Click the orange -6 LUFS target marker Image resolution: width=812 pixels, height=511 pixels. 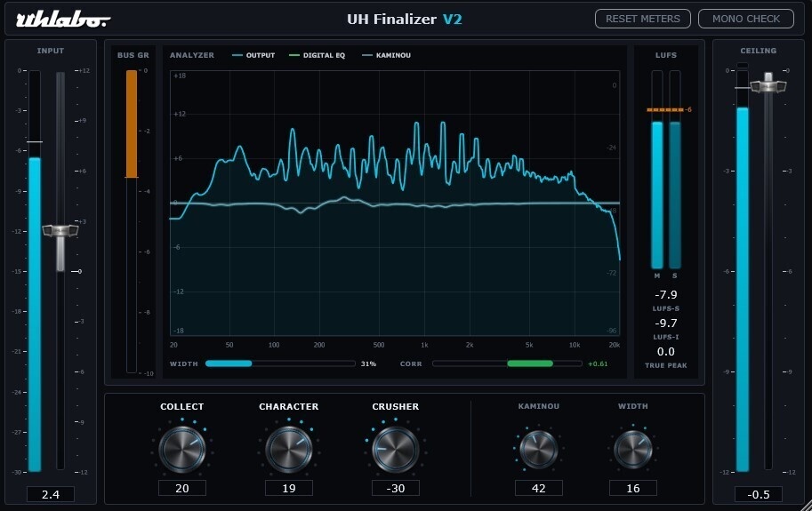click(x=669, y=109)
